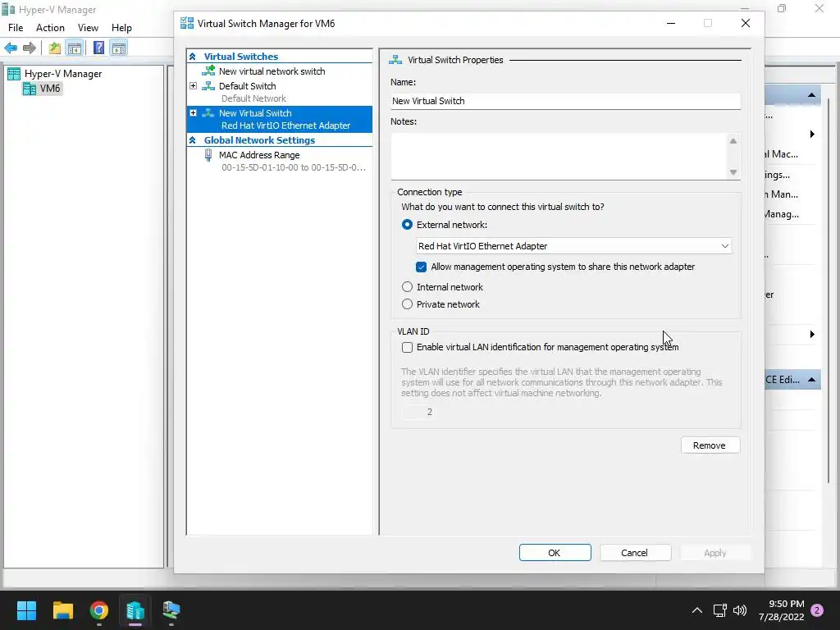The image size is (840, 630).
Task: Click the MAC Address Range network card icon
Action: coord(208,155)
